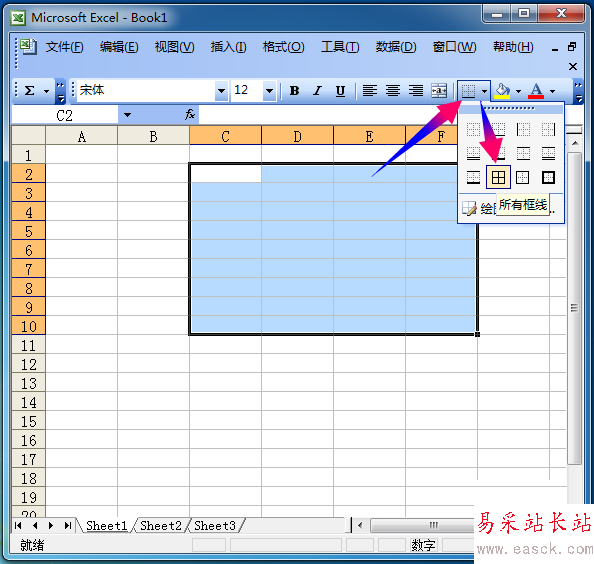Expand the Borders dropdown arrow
594x564 pixels.
[485, 91]
